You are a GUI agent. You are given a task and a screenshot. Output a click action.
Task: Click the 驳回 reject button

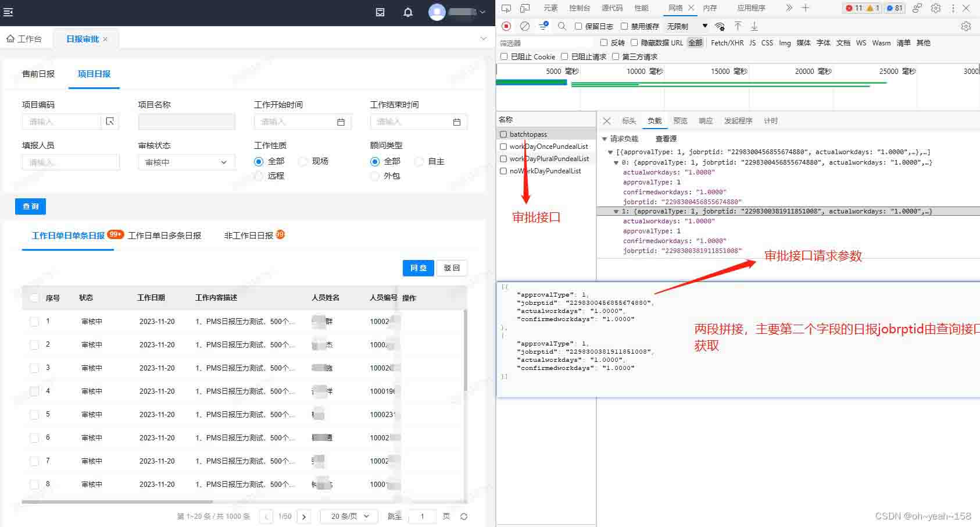pos(452,268)
